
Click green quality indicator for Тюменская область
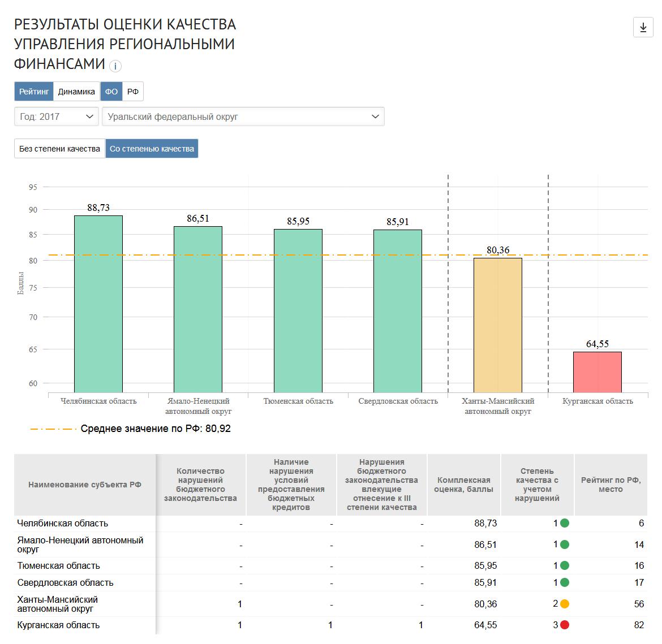tap(564, 565)
